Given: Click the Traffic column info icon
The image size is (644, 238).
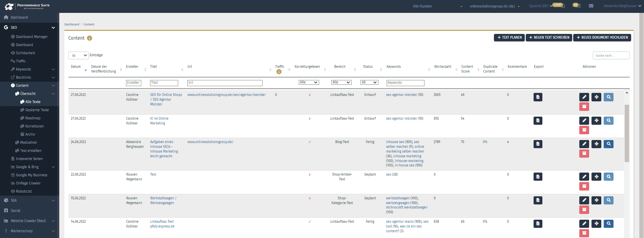Looking at the screenshot, I should [x=279, y=72].
